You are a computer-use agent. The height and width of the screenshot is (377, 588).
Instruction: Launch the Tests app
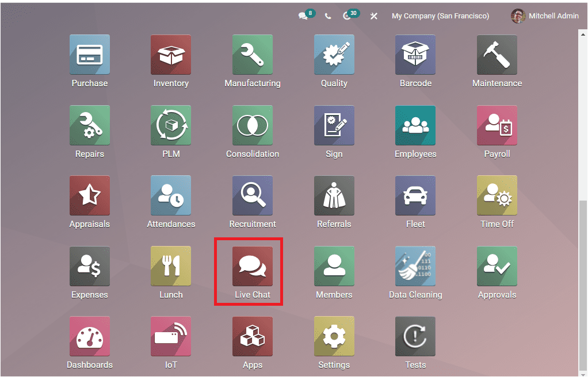click(x=415, y=337)
